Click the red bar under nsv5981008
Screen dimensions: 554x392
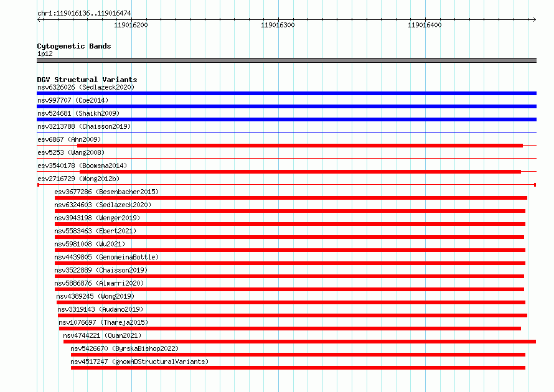289,250
